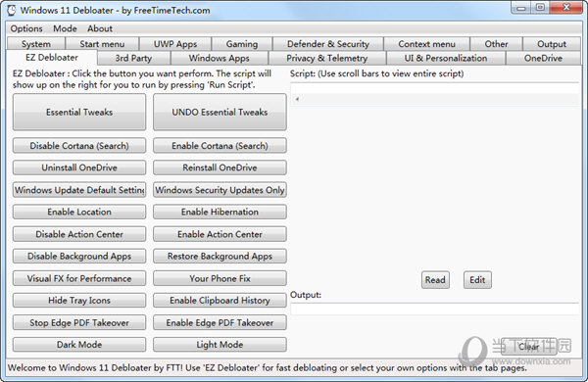Click Enable Cortana (Search)
Screen dimensions: 588x382
220,145
